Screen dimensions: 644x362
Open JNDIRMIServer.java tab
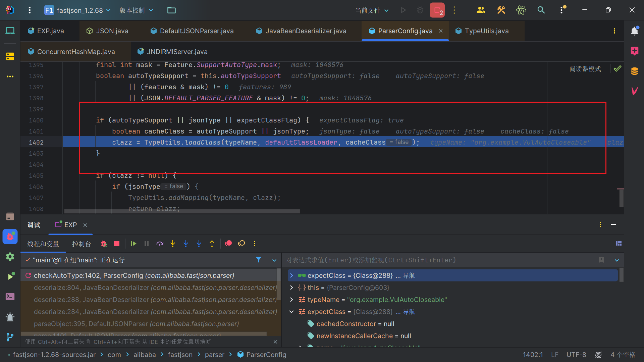pos(172,52)
